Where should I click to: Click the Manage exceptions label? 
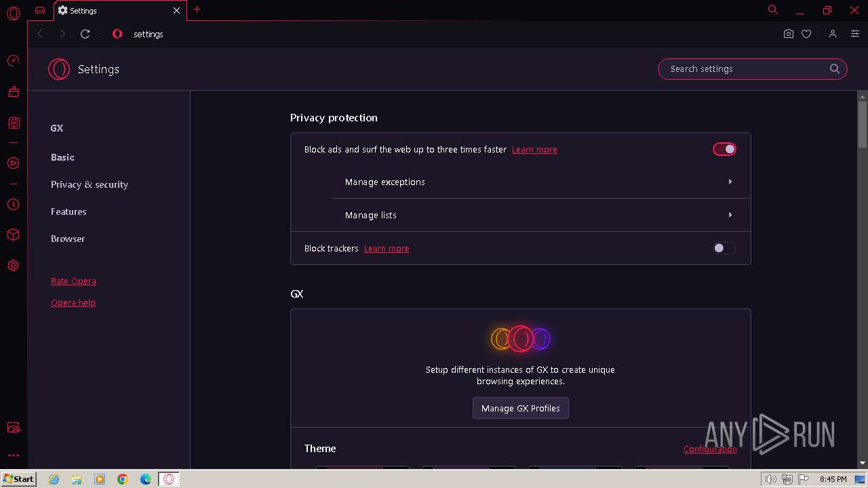(385, 182)
